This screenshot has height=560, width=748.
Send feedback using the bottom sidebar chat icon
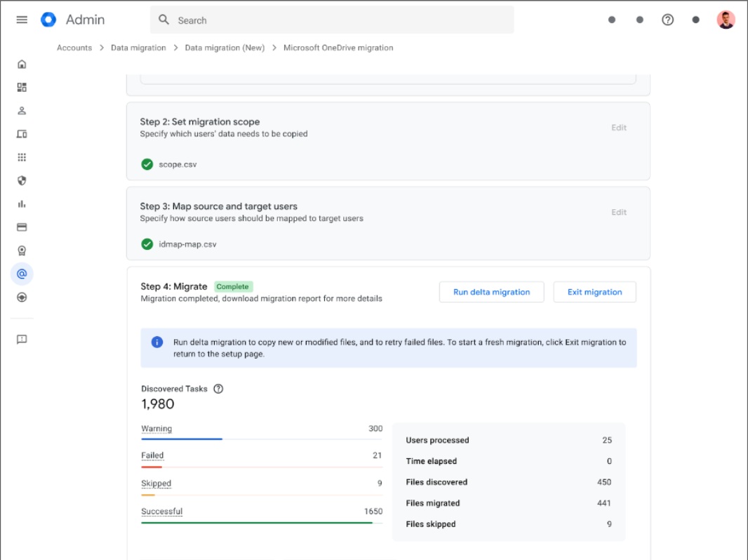22,339
